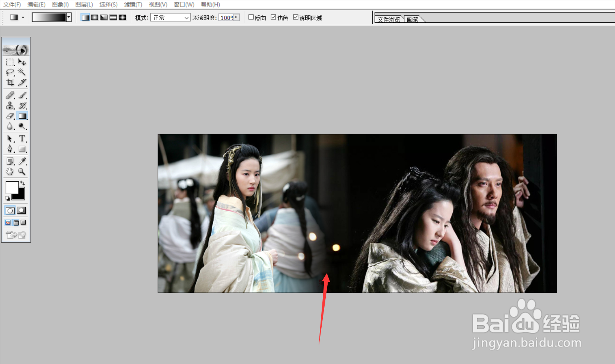Select the Healing Brush tool
Image resolution: width=615 pixels, height=364 pixels.
point(10,95)
